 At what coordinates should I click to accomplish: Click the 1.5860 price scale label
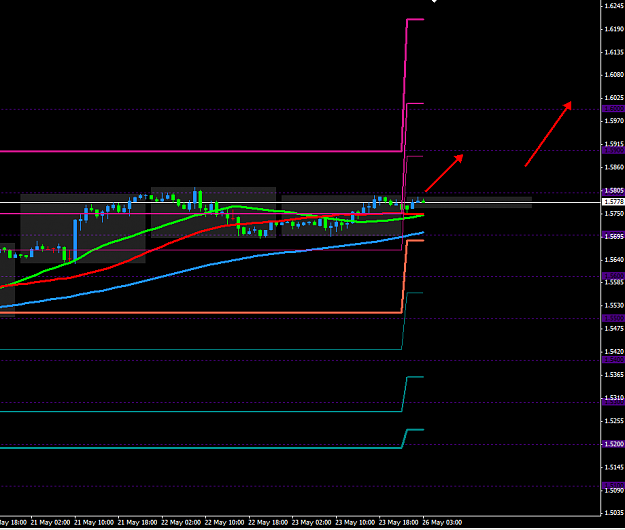click(x=614, y=167)
